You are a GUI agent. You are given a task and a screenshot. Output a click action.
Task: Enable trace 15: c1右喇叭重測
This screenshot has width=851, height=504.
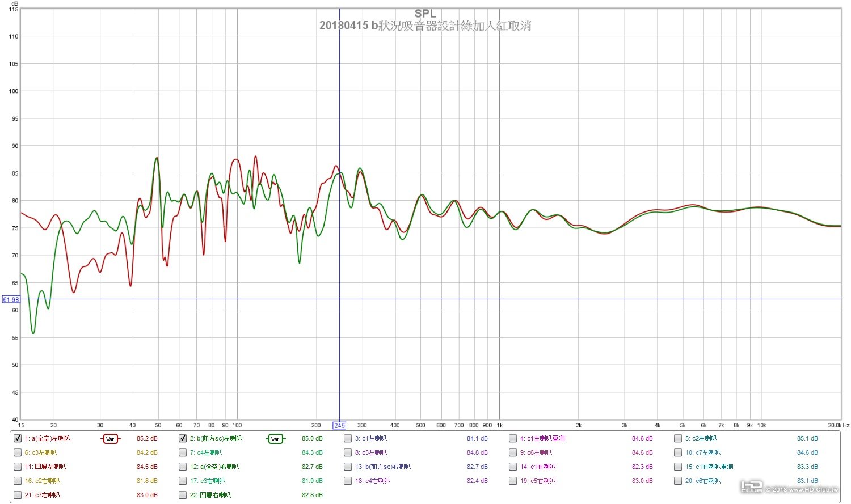tap(678, 467)
